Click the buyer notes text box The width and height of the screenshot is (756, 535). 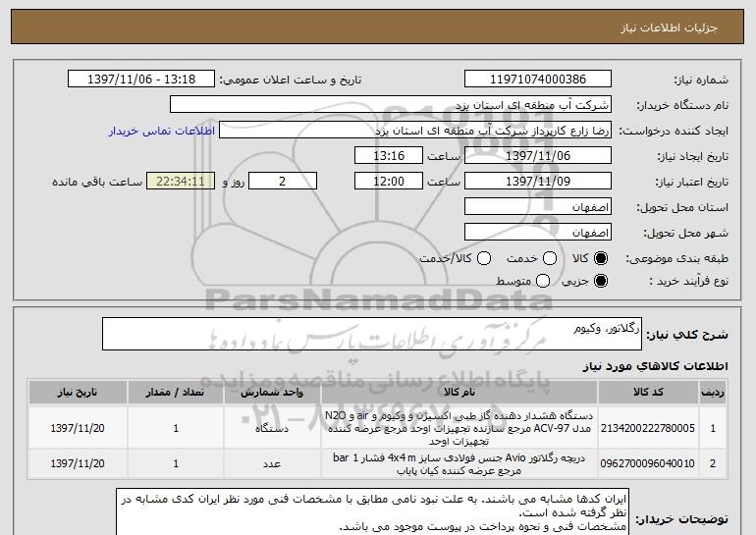click(373, 511)
